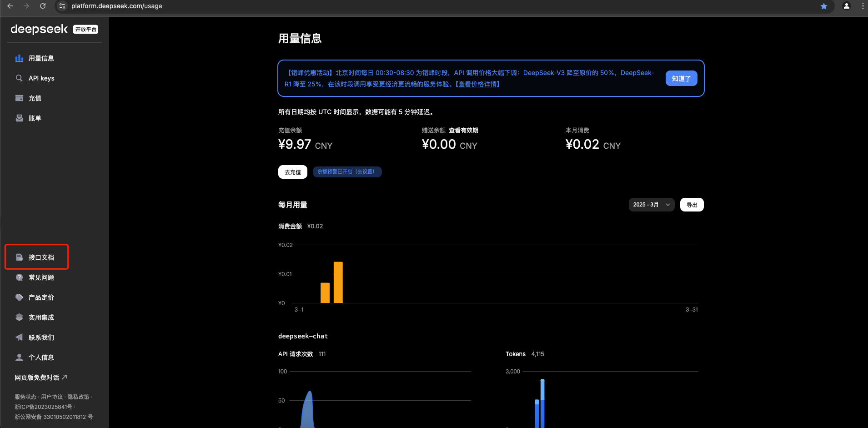Click the contact us megaphone icon

pos(19,337)
